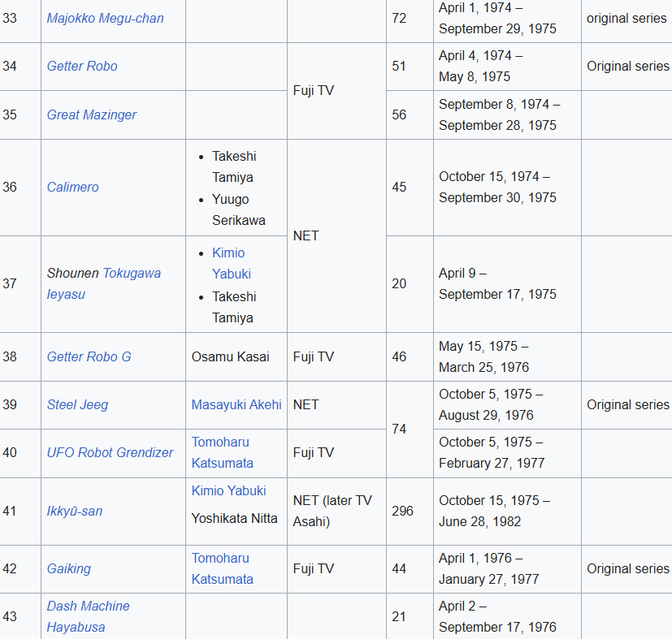Select the date range ending June 28, 1982
The height and width of the screenshot is (639, 672).
coord(494,511)
